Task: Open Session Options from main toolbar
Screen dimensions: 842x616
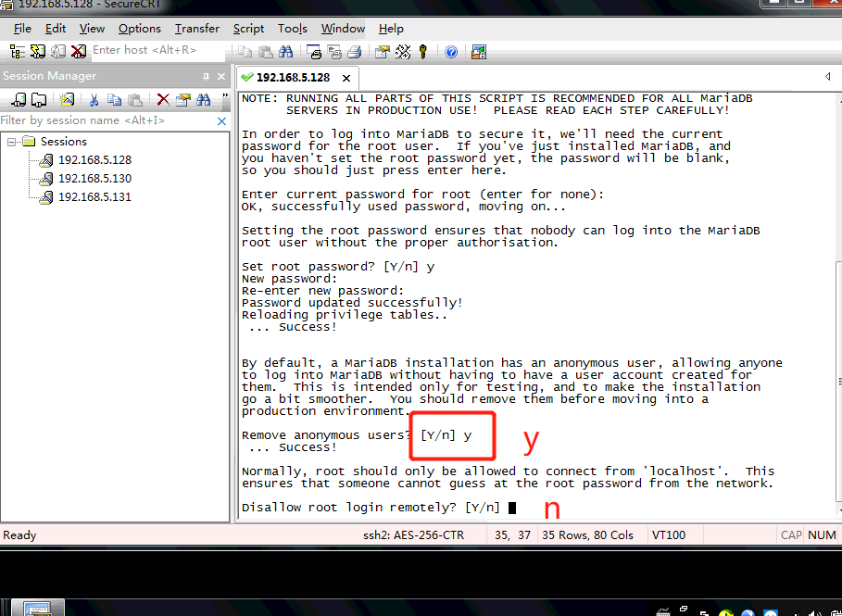Action: [x=383, y=52]
